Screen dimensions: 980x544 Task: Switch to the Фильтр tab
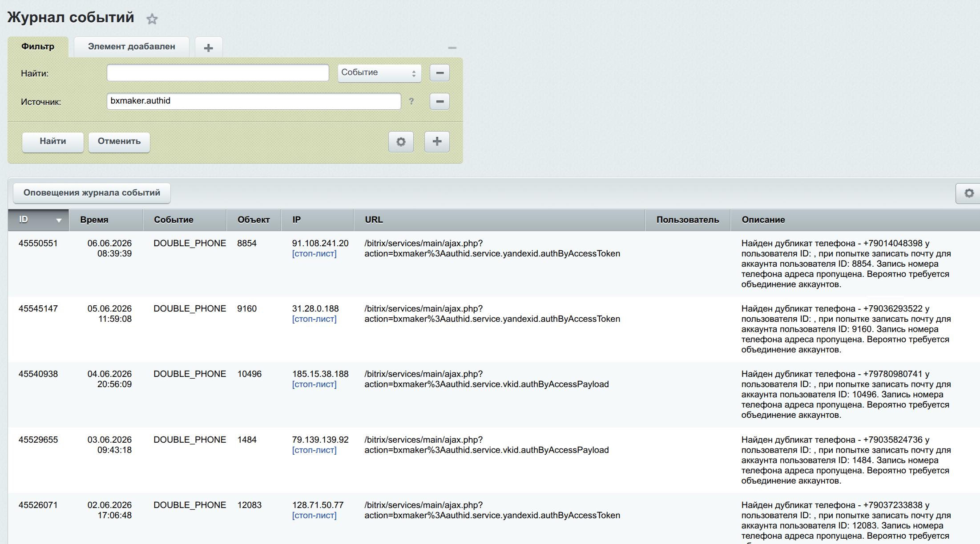click(38, 47)
